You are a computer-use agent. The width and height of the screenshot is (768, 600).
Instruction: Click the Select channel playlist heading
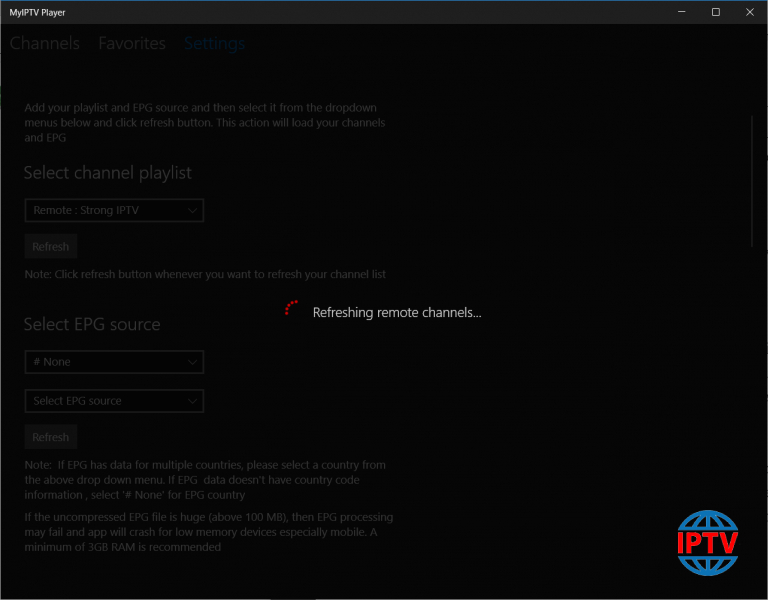coord(108,173)
